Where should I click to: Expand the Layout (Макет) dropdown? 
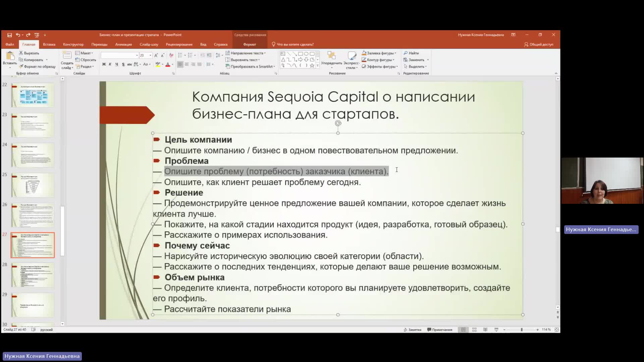(x=85, y=53)
